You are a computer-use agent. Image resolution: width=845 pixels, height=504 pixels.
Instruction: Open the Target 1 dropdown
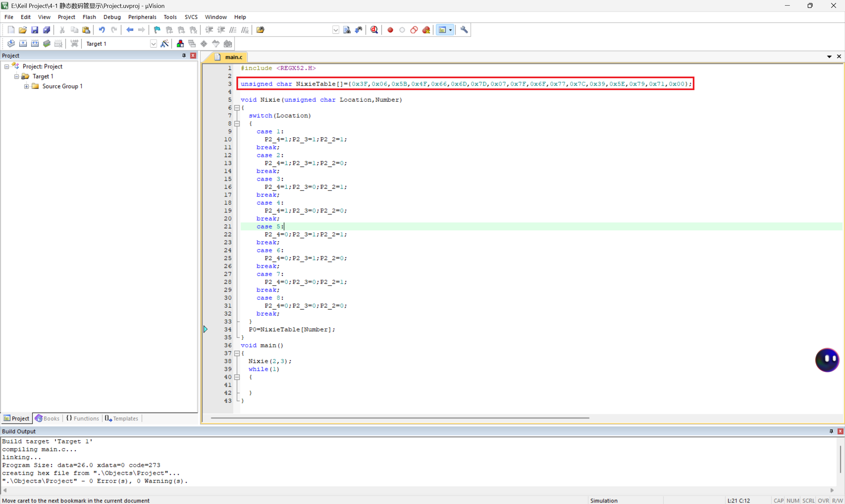(x=153, y=44)
